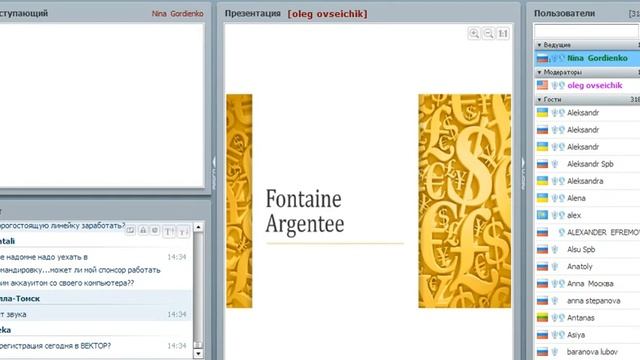Click the currency symbols image on slide right
This screenshot has width=640, height=360.
(x=464, y=201)
